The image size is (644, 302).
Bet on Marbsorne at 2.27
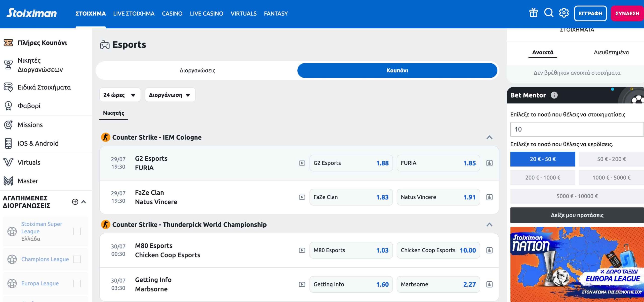pyautogui.click(x=438, y=284)
